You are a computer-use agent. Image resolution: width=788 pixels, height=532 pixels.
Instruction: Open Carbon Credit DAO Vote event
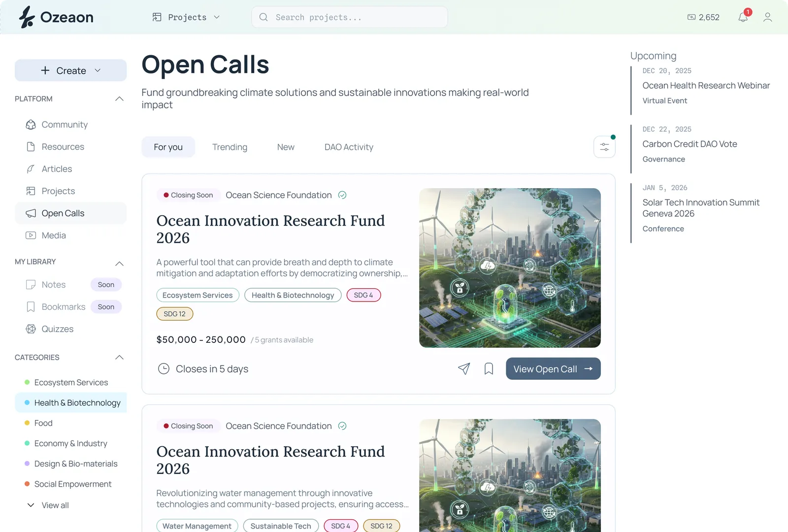(689, 144)
